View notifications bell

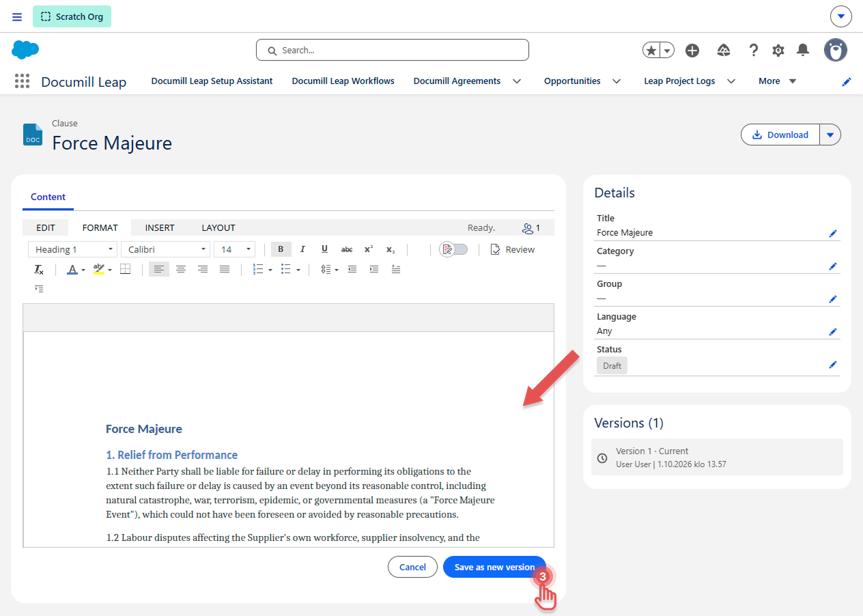pos(803,50)
